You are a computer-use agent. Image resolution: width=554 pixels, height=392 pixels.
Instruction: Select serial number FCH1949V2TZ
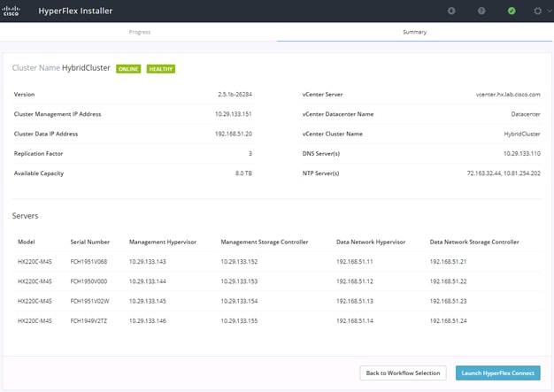88,321
